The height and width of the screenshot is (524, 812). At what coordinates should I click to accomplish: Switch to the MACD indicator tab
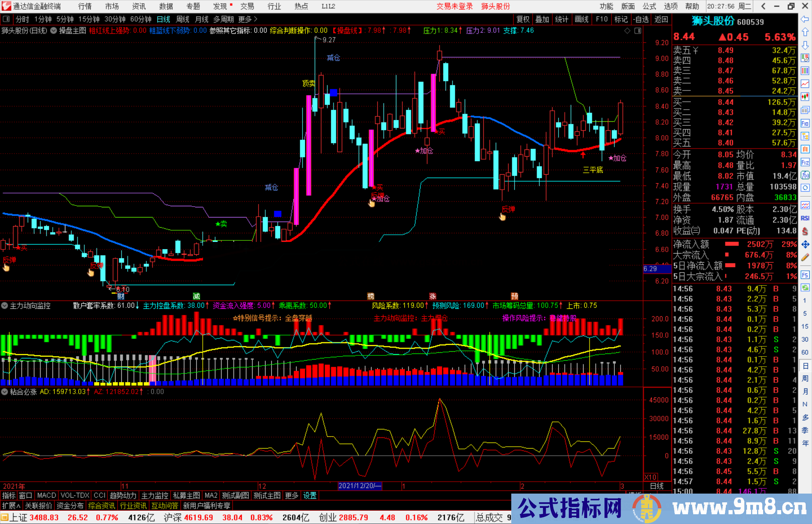pyautogui.click(x=46, y=495)
